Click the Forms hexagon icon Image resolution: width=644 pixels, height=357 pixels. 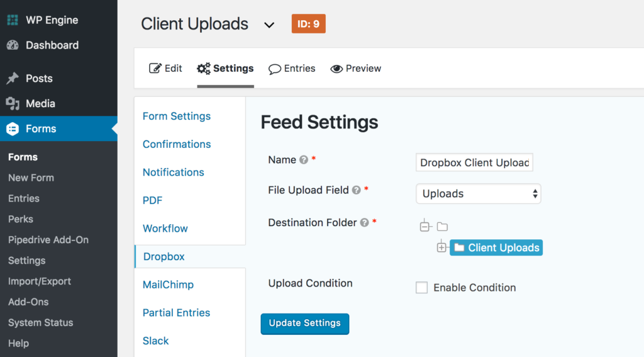pyautogui.click(x=13, y=128)
